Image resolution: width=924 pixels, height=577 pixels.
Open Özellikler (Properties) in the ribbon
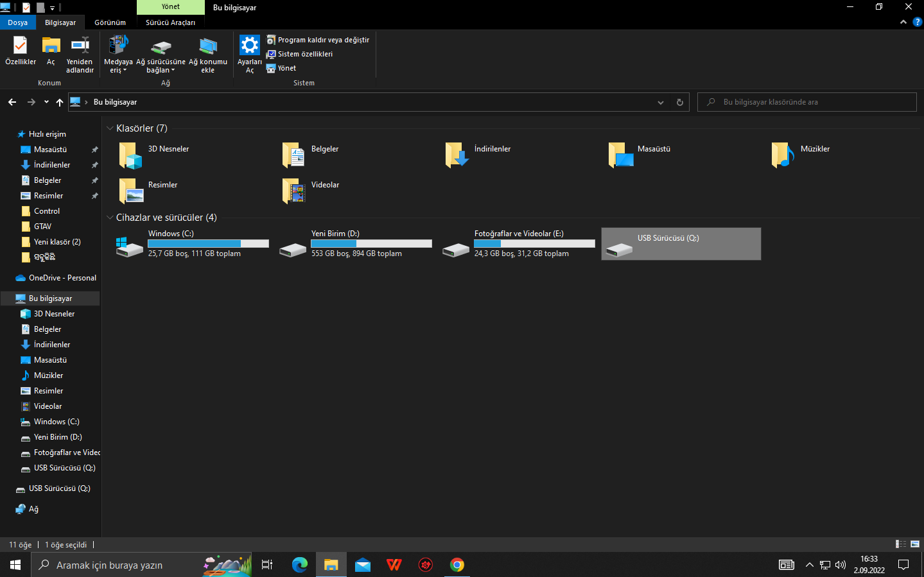21,51
